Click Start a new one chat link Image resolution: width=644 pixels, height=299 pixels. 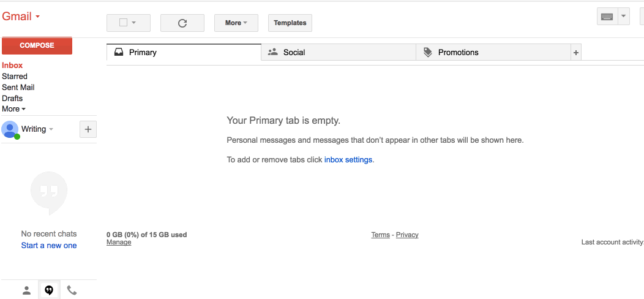point(49,245)
